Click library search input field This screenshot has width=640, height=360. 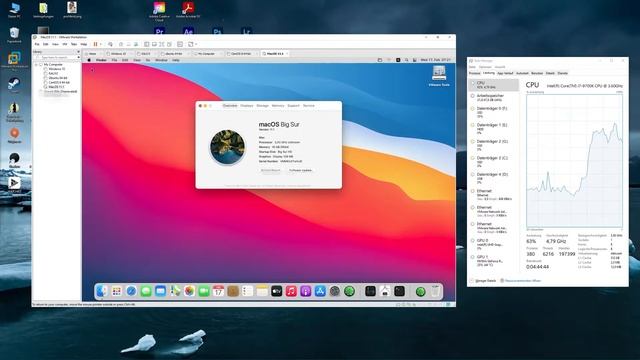[56, 58]
